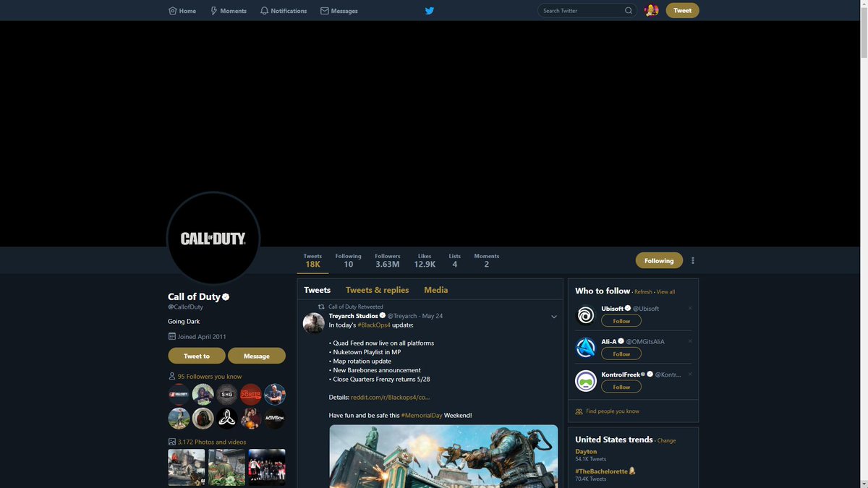Follow Ubisoft
Image resolution: width=868 pixels, height=488 pixels.
[621, 321]
